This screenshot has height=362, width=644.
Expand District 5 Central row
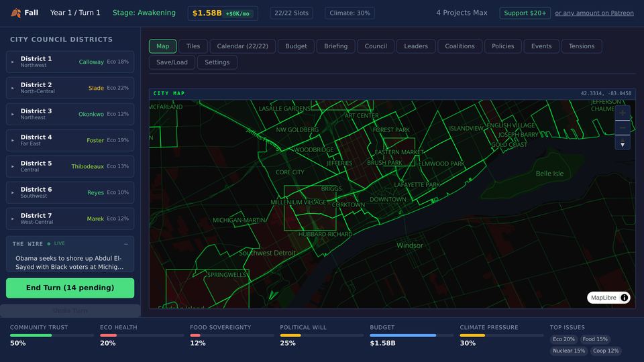70,166
